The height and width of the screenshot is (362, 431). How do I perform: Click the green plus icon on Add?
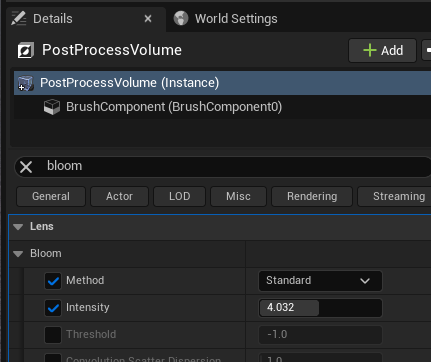coord(370,51)
